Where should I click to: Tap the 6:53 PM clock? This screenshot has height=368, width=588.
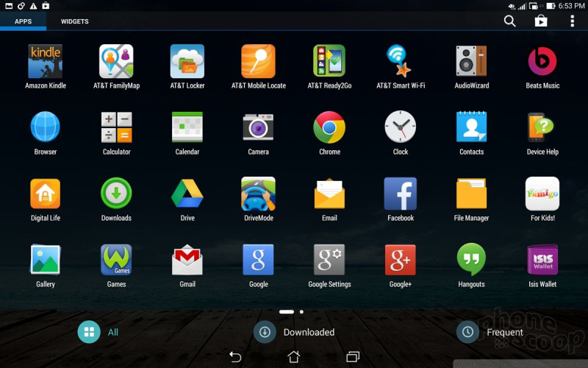[571, 6]
